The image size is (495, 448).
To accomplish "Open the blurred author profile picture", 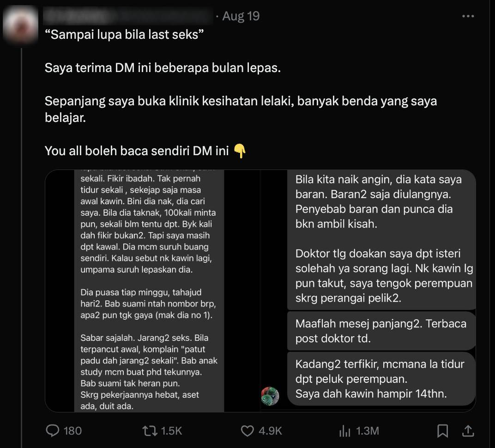I will click(20, 24).
